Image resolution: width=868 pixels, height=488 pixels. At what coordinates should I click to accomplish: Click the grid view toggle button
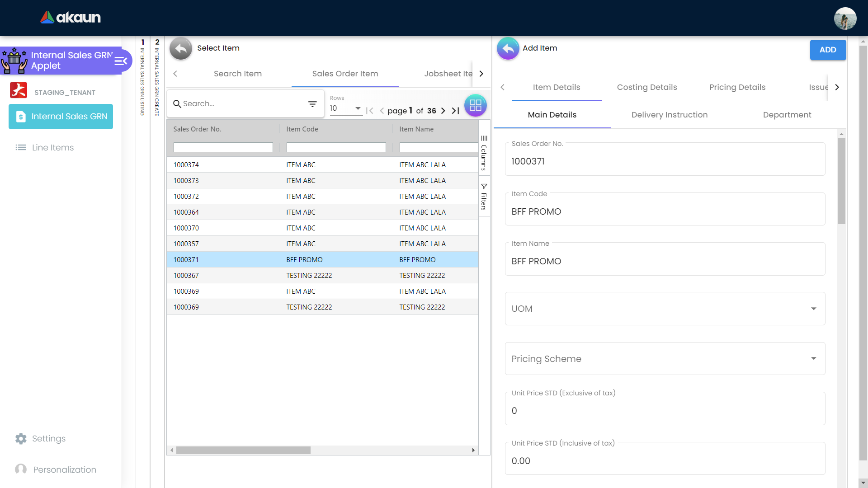coord(475,105)
